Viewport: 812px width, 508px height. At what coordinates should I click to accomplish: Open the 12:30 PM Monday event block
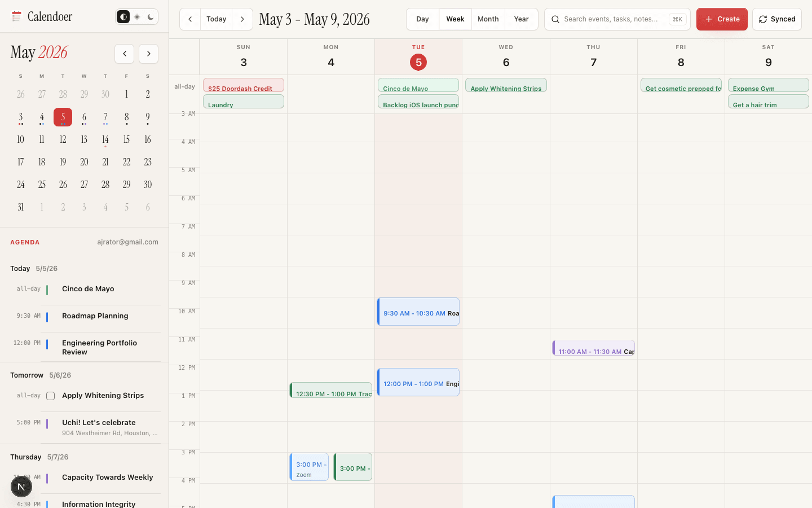(331, 390)
